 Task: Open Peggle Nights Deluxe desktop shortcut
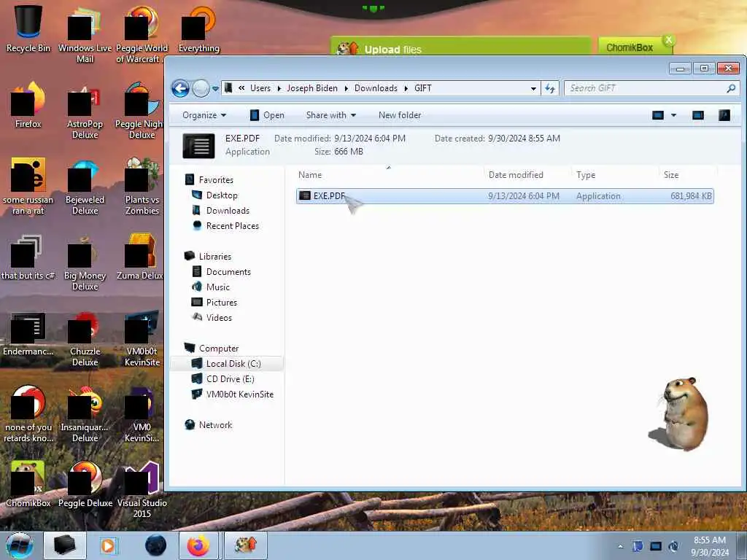pyautogui.click(x=140, y=111)
